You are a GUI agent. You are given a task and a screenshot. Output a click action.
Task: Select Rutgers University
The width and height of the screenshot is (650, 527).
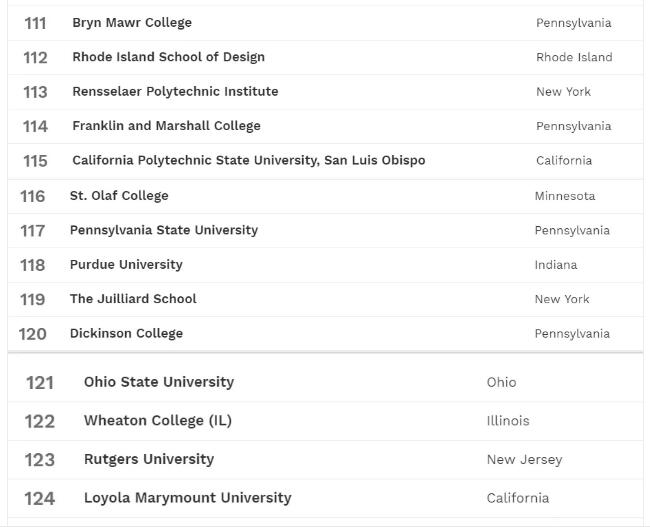click(x=149, y=459)
